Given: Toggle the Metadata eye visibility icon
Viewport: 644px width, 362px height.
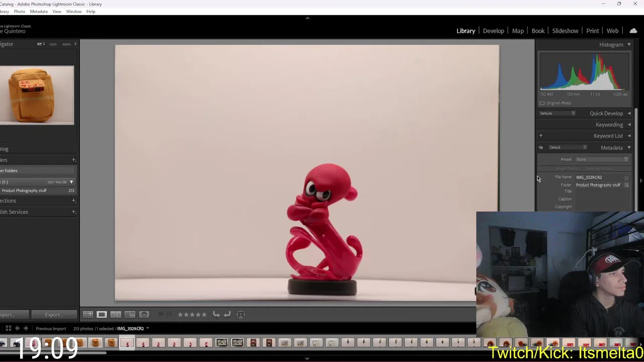Looking at the screenshot, I should (x=541, y=147).
